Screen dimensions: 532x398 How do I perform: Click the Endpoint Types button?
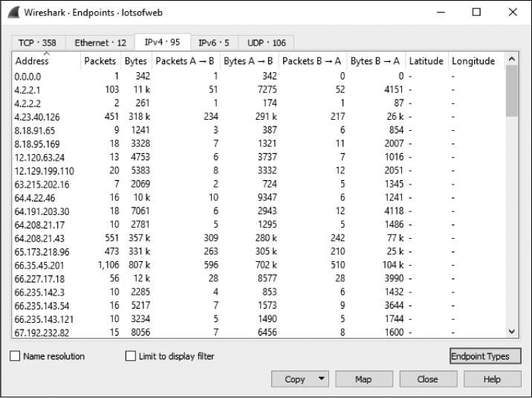[485, 356]
